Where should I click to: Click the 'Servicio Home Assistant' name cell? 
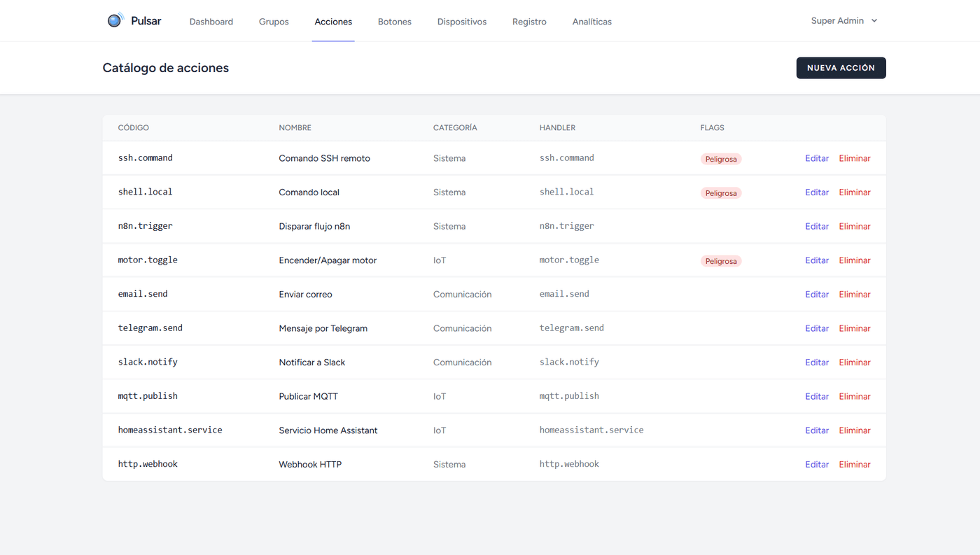(x=328, y=430)
